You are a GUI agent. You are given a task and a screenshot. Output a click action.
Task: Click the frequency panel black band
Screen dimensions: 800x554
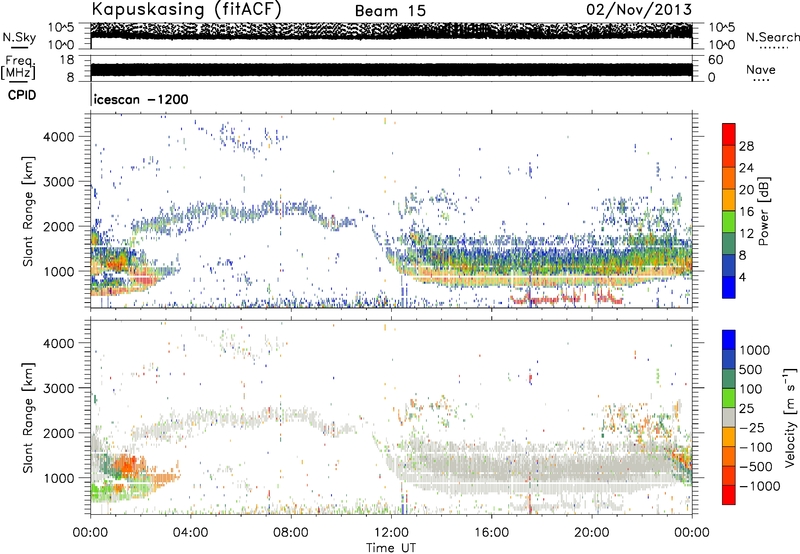coord(391,70)
